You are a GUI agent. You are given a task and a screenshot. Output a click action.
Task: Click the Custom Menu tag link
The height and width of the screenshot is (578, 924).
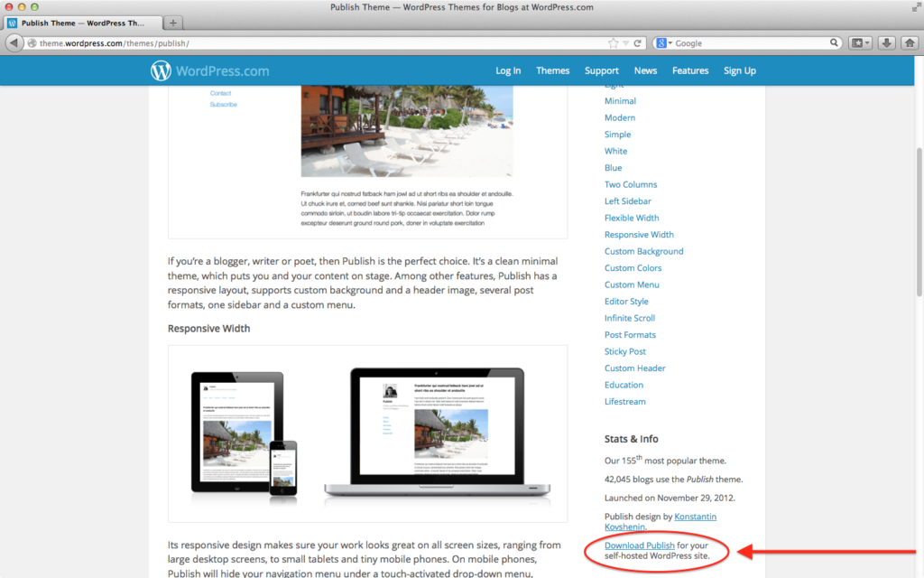(632, 284)
